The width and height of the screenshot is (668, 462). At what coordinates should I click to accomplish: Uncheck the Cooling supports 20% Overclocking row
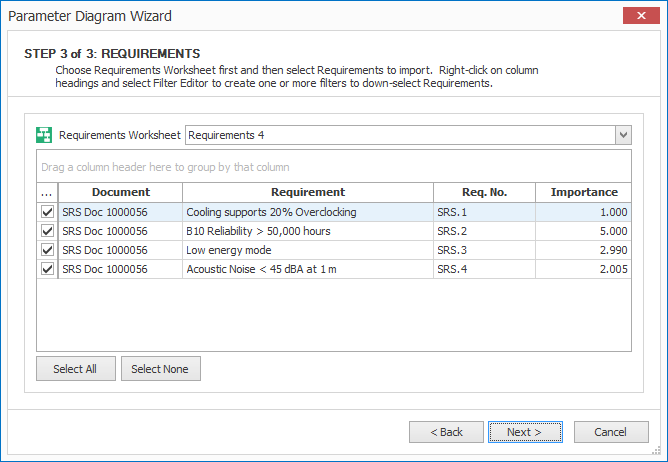(47, 212)
